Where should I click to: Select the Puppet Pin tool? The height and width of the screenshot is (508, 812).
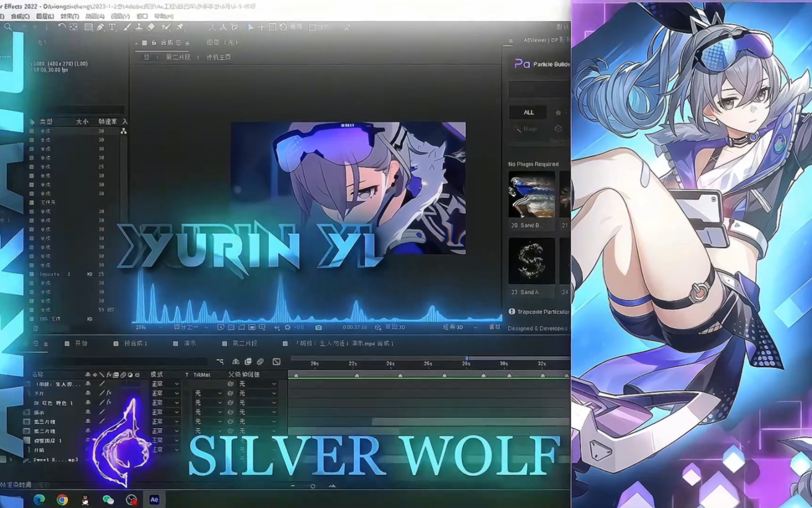(x=180, y=27)
